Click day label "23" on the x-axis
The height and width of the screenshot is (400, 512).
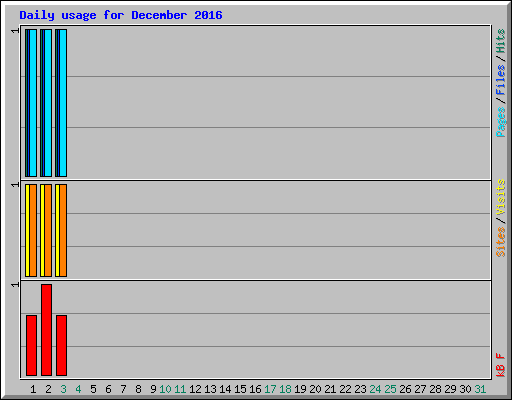(360, 389)
